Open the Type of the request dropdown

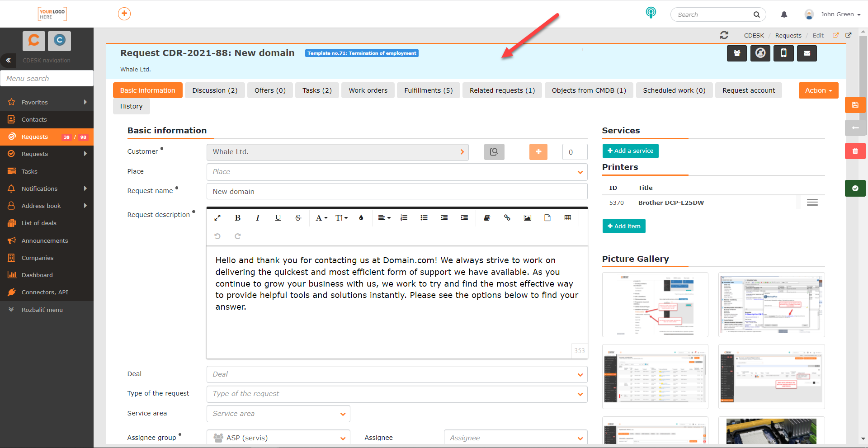click(397, 394)
